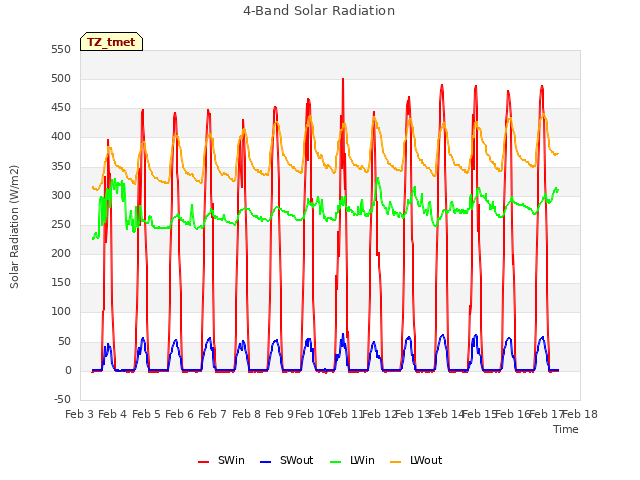640x480 pixels.
Task: Click the SWout legend entry
Action: (287, 460)
